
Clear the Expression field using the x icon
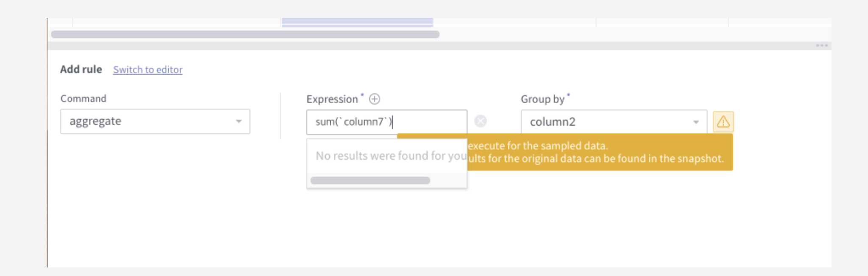click(x=481, y=122)
